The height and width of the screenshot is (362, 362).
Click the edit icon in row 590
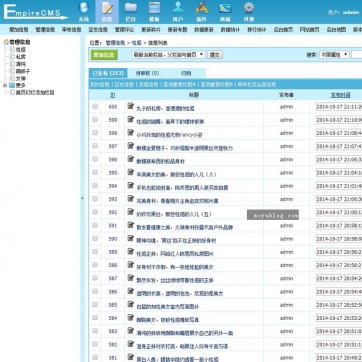pyautogui.click(x=131, y=238)
